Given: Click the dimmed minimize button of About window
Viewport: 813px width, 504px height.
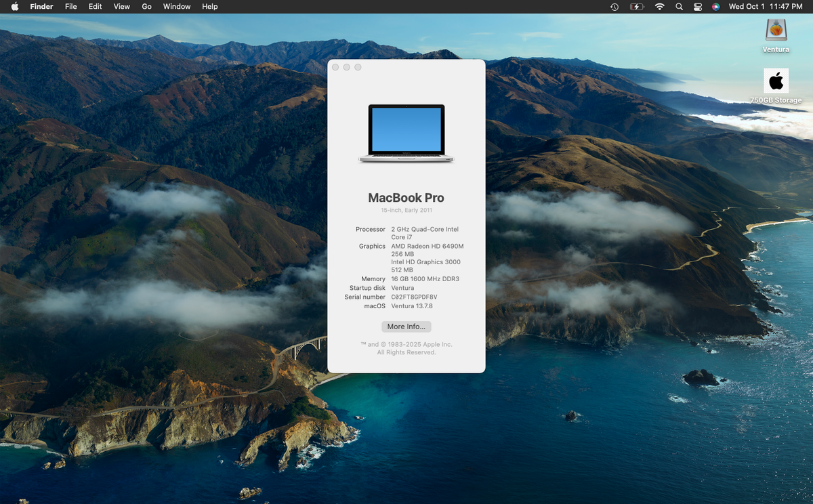Looking at the screenshot, I should tap(346, 67).
